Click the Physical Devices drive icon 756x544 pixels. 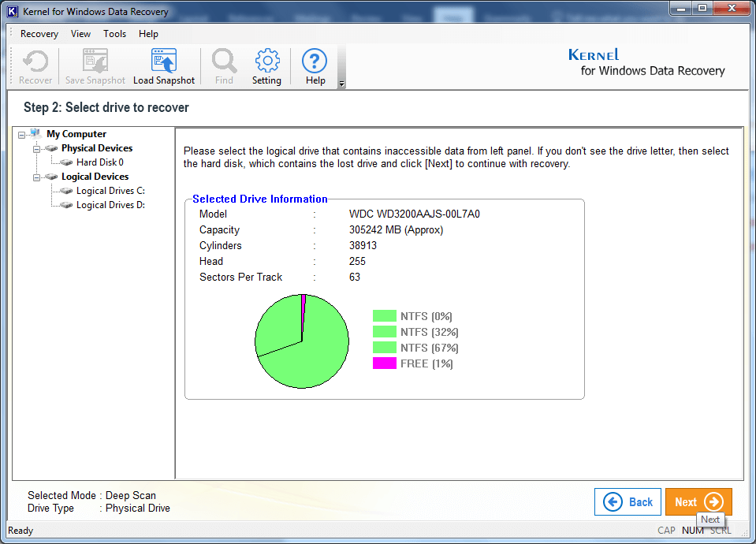(51, 148)
